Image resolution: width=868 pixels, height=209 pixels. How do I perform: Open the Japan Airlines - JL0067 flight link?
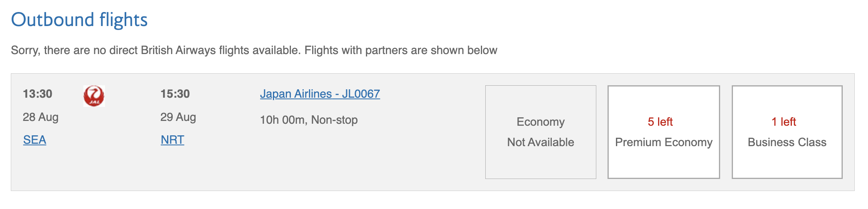pyautogui.click(x=320, y=94)
